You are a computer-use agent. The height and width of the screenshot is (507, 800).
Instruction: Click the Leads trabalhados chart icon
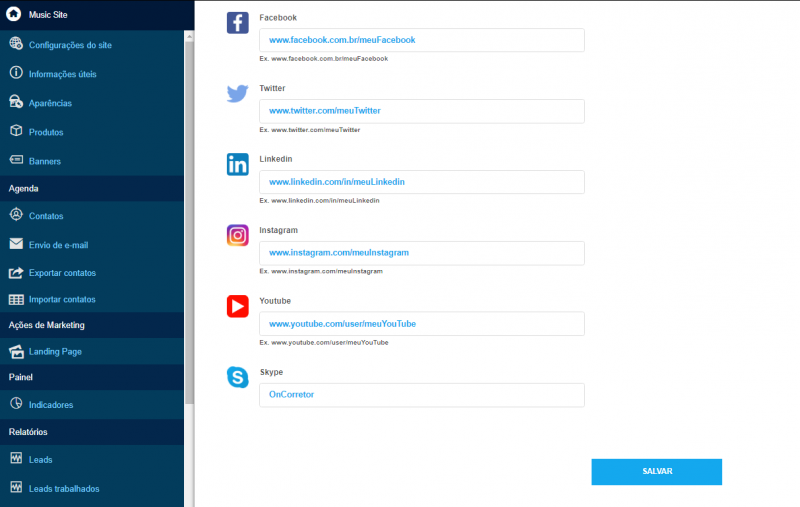point(16,487)
